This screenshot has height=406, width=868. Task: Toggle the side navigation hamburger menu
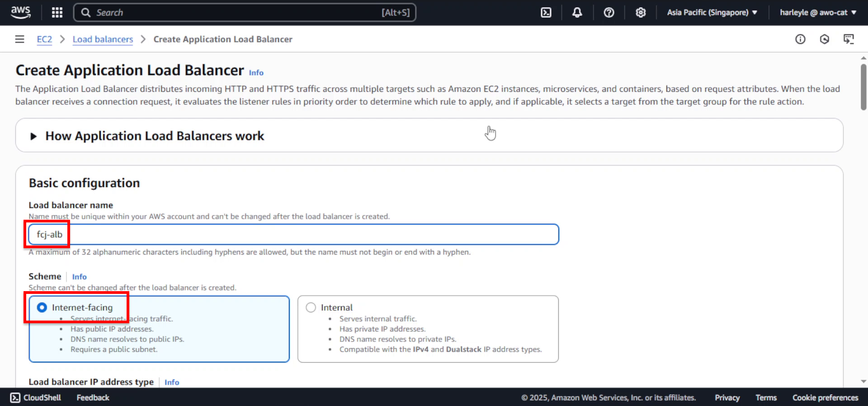coord(19,39)
